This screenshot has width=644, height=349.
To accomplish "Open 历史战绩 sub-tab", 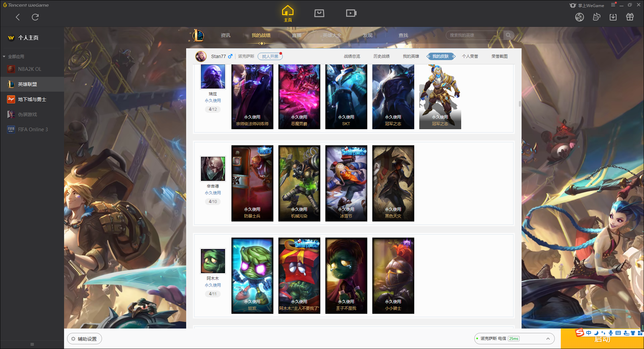I will 381,56.
